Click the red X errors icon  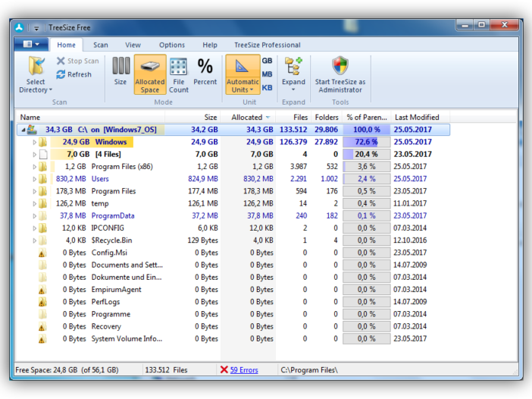tap(224, 369)
